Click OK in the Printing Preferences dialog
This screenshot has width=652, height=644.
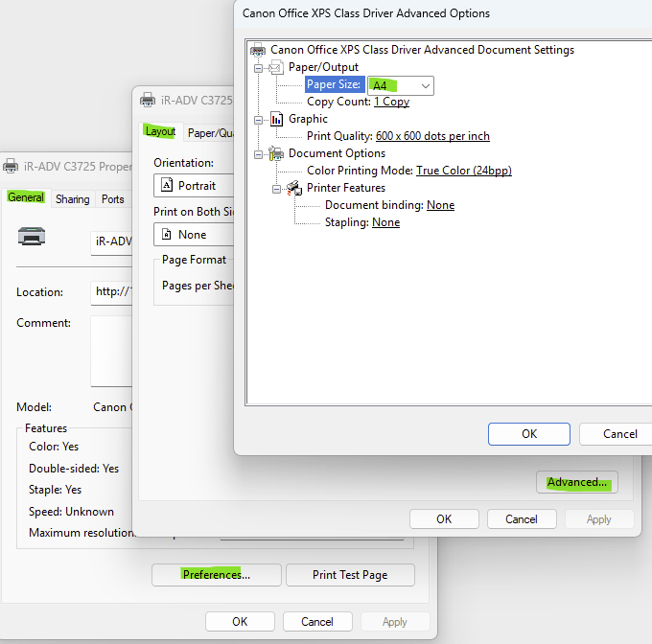(444, 519)
